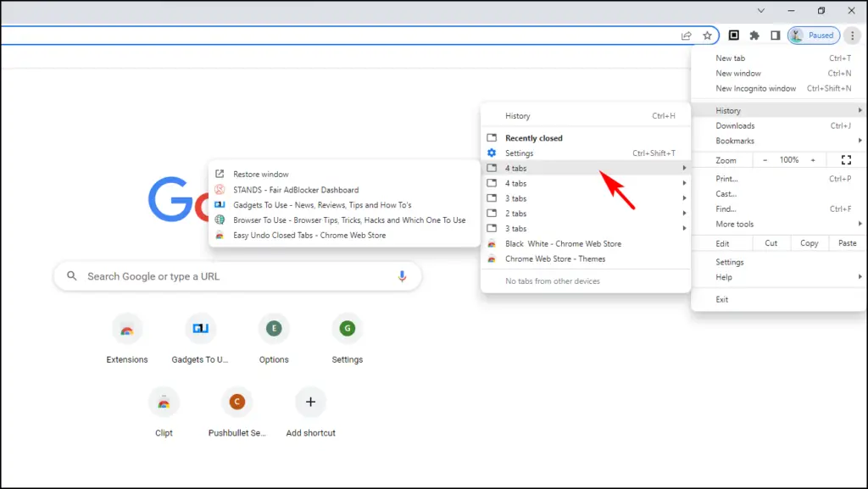This screenshot has width=868, height=489.
Task: Open the Gadgets To Use shortcut tile
Action: pos(200,338)
